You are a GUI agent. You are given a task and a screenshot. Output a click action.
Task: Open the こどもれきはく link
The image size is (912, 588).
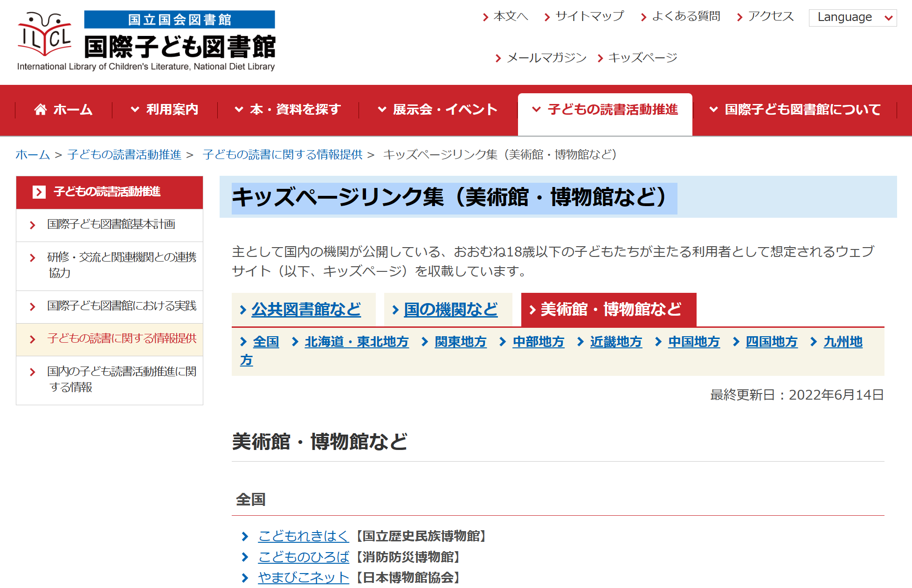tap(304, 536)
